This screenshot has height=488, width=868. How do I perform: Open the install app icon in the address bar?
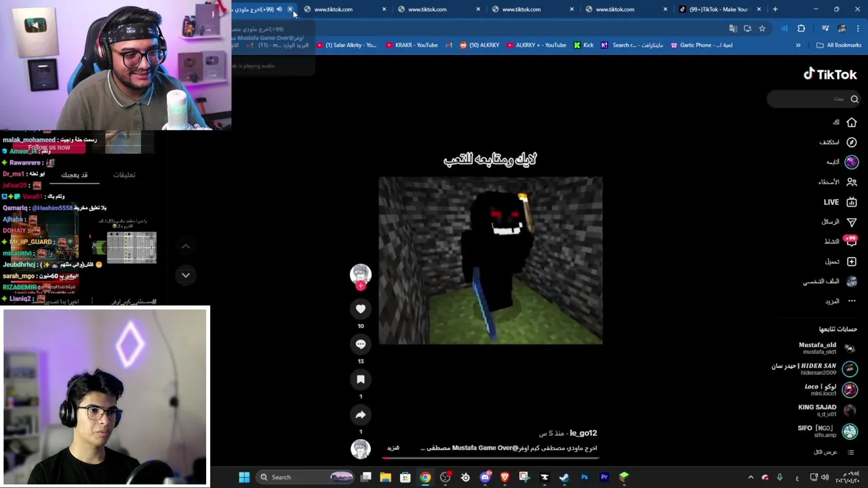tap(747, 28)
